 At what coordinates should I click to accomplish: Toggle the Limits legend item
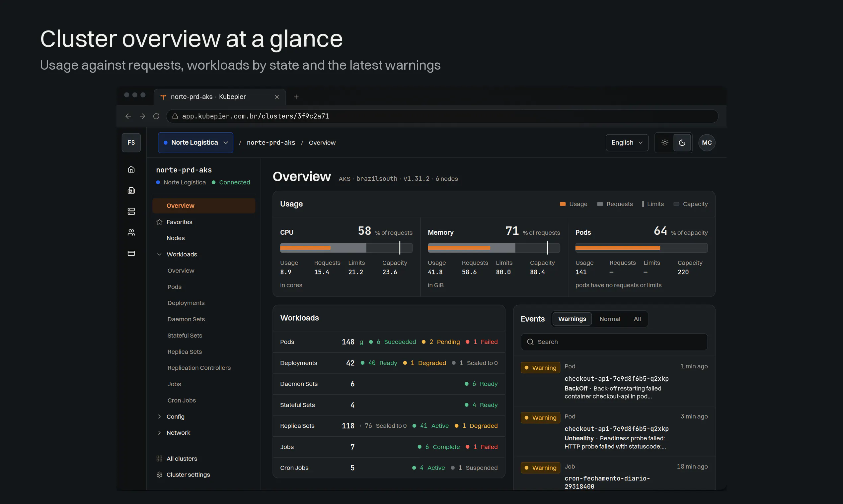point(653,204)
